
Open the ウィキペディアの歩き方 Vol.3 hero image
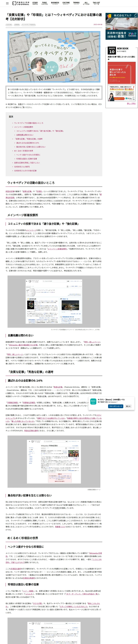click(x=54, y=57)
